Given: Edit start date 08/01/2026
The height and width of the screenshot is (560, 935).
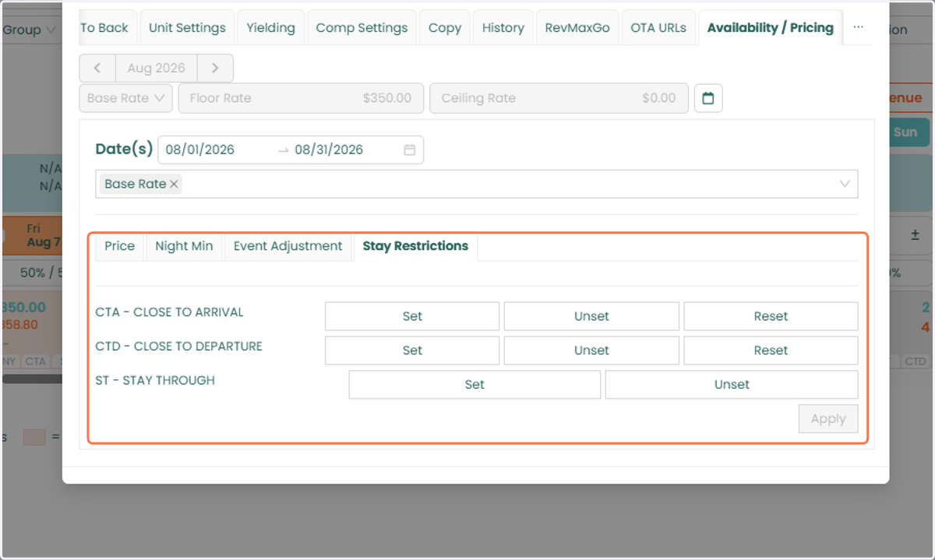Looking at the screenshot, I should pos(200,150).
